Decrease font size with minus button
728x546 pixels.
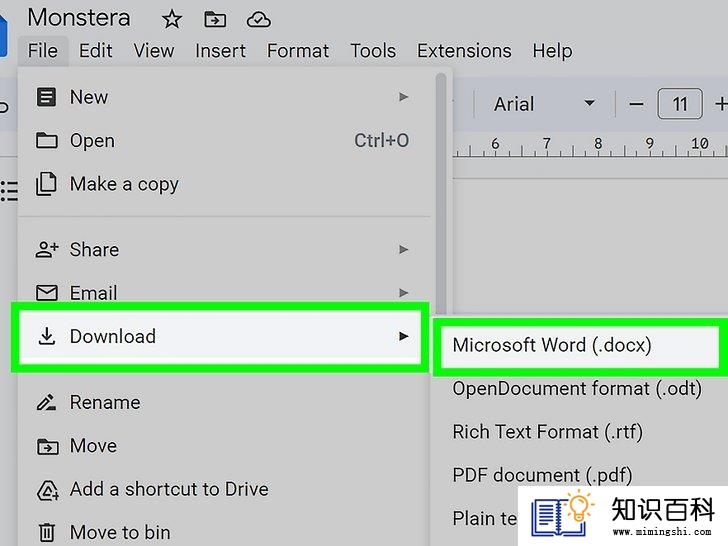[636, 104]
